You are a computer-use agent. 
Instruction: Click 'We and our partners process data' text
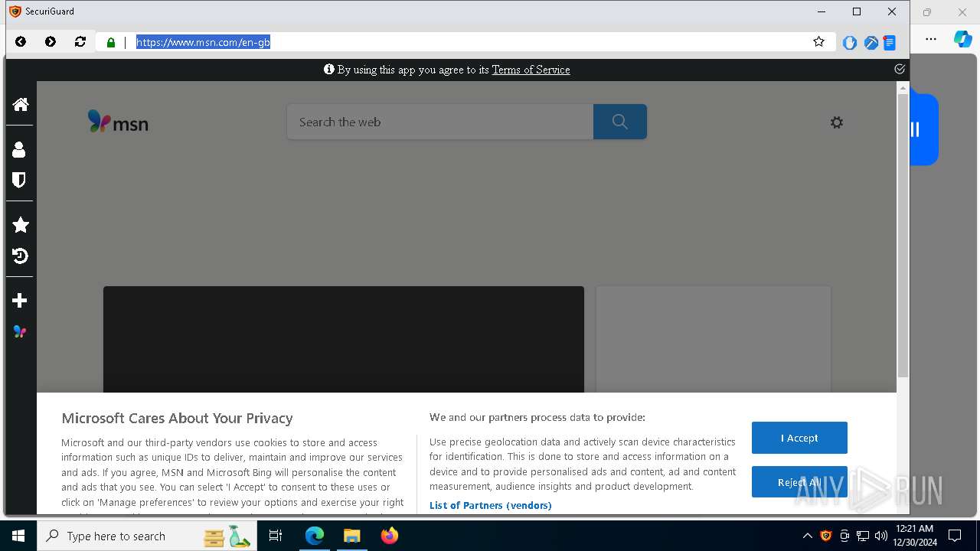point(537,418)
